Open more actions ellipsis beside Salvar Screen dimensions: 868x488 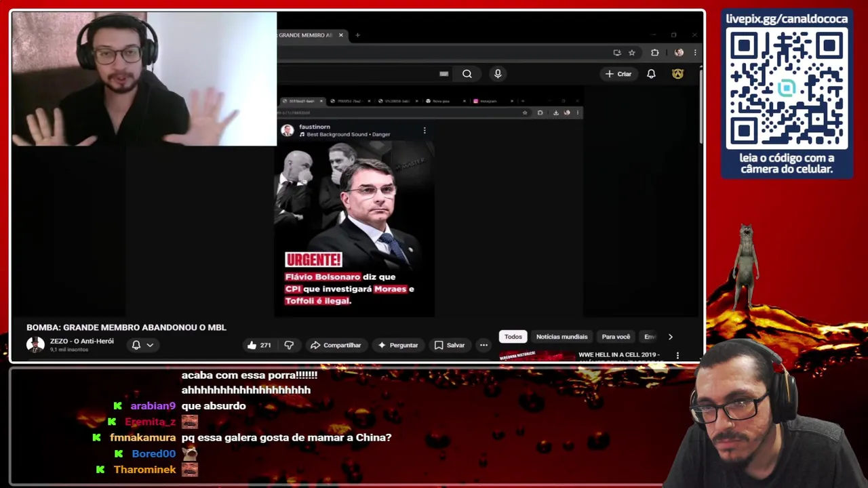point(484,345)
